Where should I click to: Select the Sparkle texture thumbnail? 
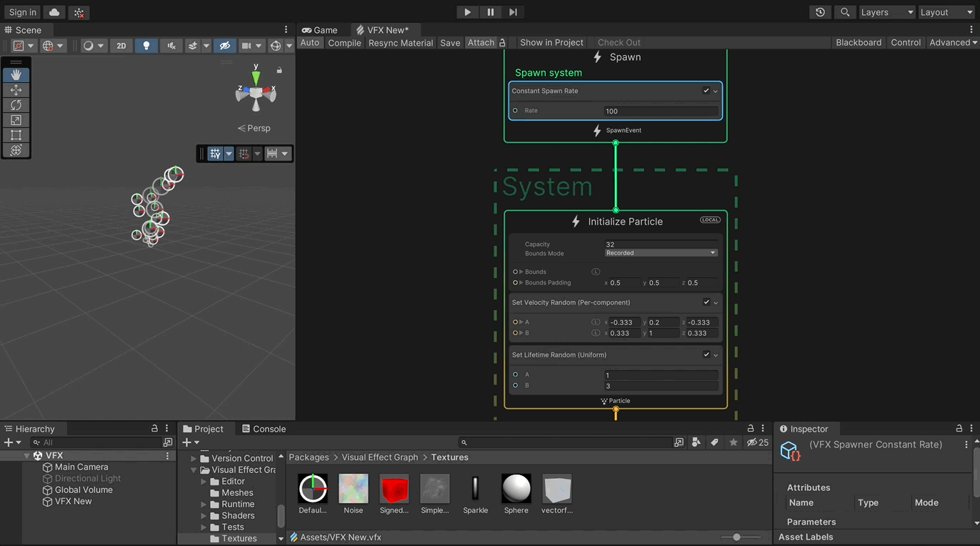[x=475, y=489]
